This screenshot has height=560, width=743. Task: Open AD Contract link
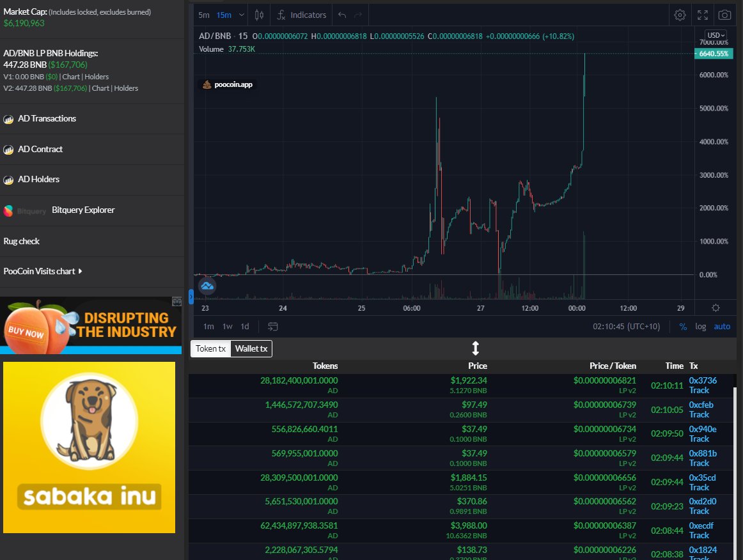click(x=40, y=149)
